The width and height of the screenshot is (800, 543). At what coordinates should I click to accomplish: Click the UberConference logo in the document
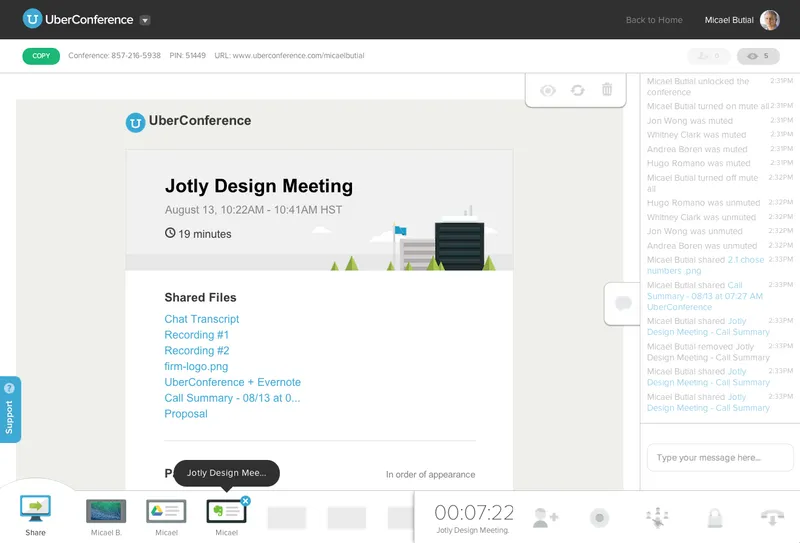(188, 121)
